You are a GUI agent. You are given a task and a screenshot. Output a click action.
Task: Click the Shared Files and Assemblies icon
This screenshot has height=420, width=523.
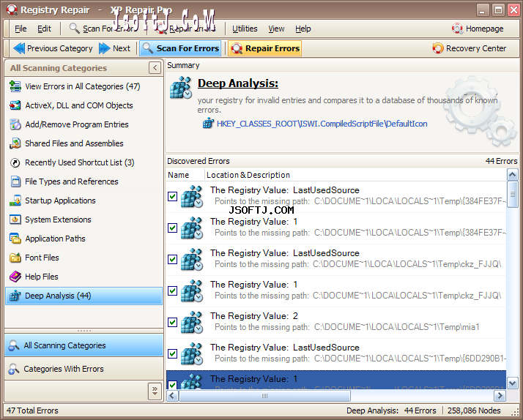[x=15, y=143]
